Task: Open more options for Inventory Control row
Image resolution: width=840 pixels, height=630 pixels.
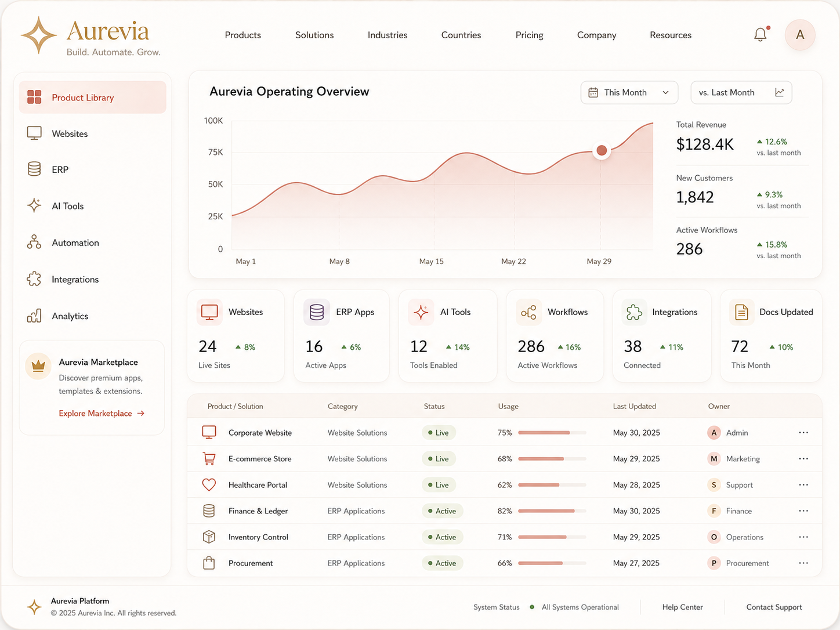Action: 803,537
